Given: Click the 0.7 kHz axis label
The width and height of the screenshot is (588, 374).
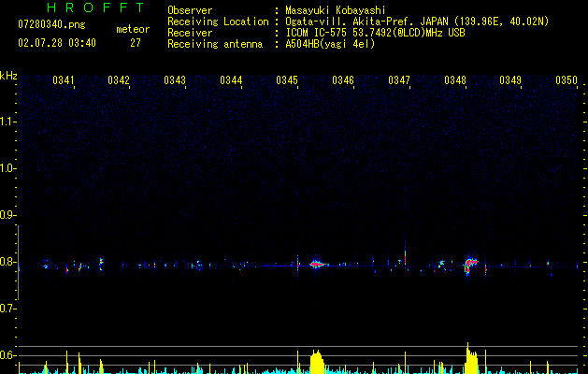Looking at the screenshot, I should 7,309.
